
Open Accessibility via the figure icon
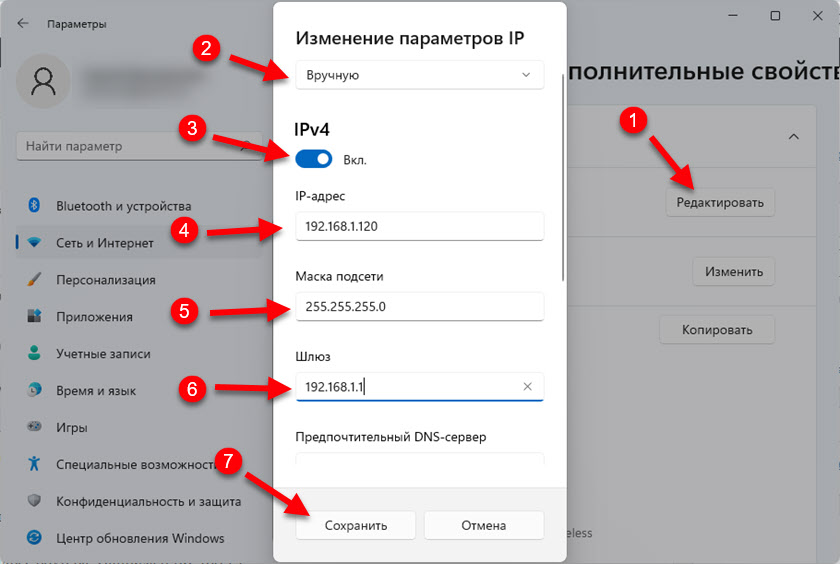click(x=33, y=464)
